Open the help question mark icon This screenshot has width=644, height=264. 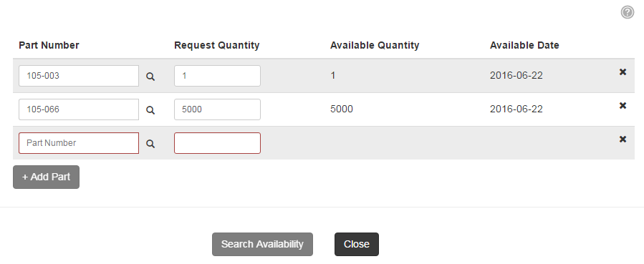[627, 12]
